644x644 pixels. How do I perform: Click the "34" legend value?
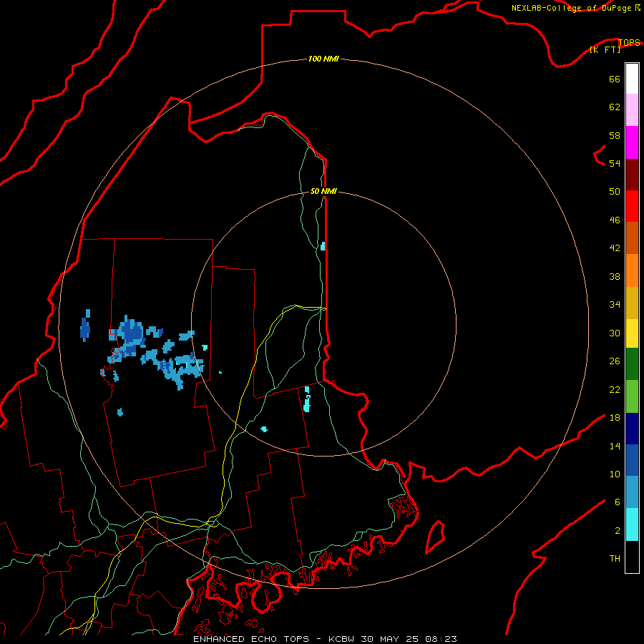coord(615,305)
